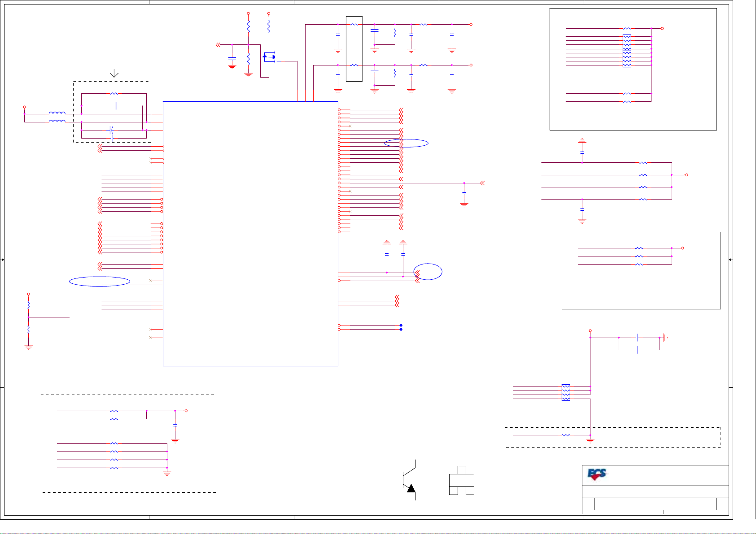Select the upper inductor coil on the left input
Viewport: 756px width, 534px height.
pos(57,113)
